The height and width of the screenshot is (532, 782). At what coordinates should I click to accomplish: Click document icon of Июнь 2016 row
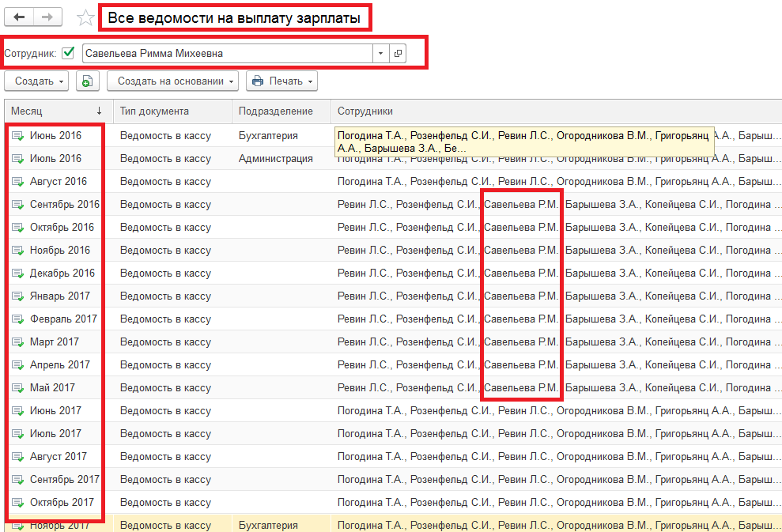click(18, 136)
